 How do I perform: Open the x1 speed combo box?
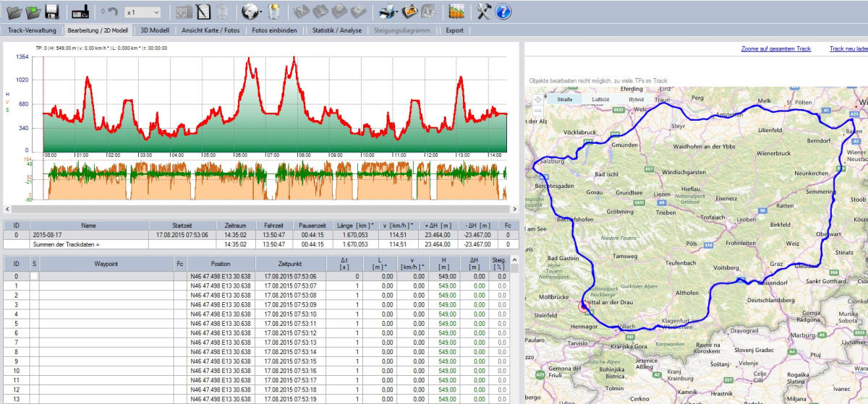[x=142, y=12]
